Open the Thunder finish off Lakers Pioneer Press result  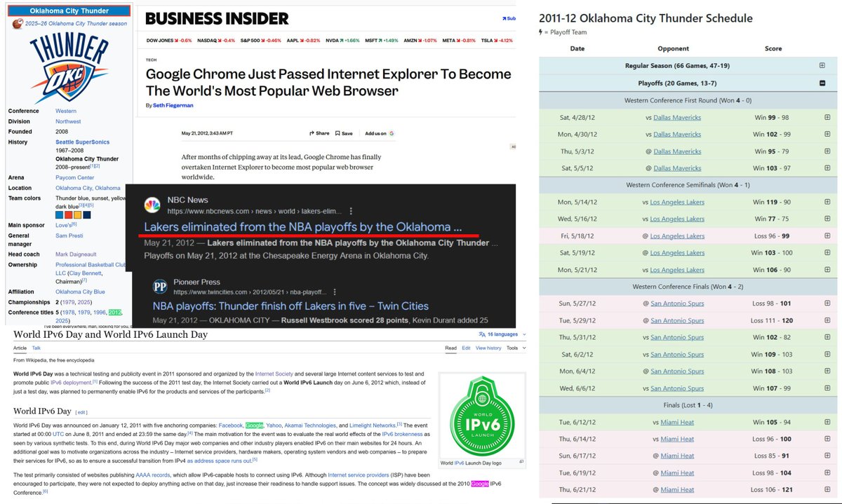[290, 306]
